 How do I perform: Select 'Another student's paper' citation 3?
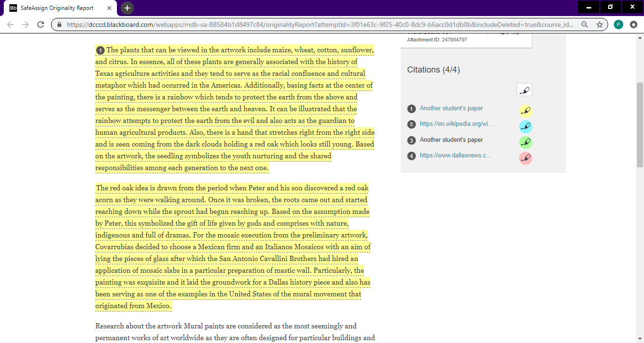click(x=451, y=140)
